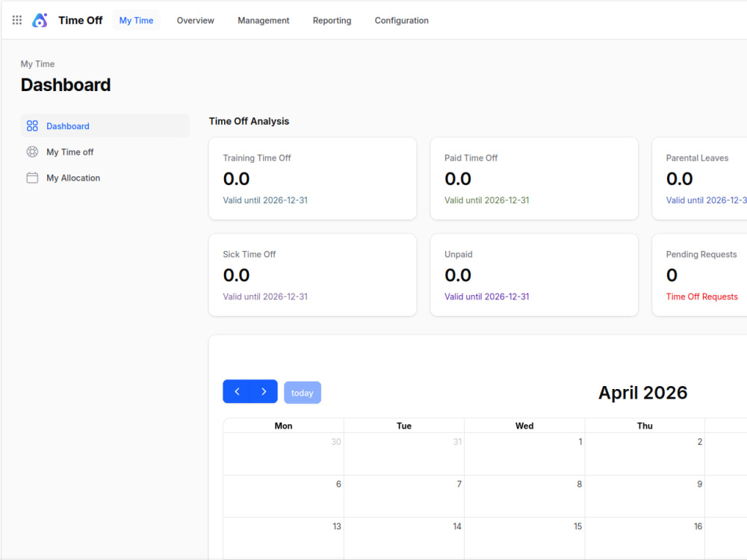Screen dimensions: 747x560
Task: Click the Dashboard sidebar icon
Action: 32,125
